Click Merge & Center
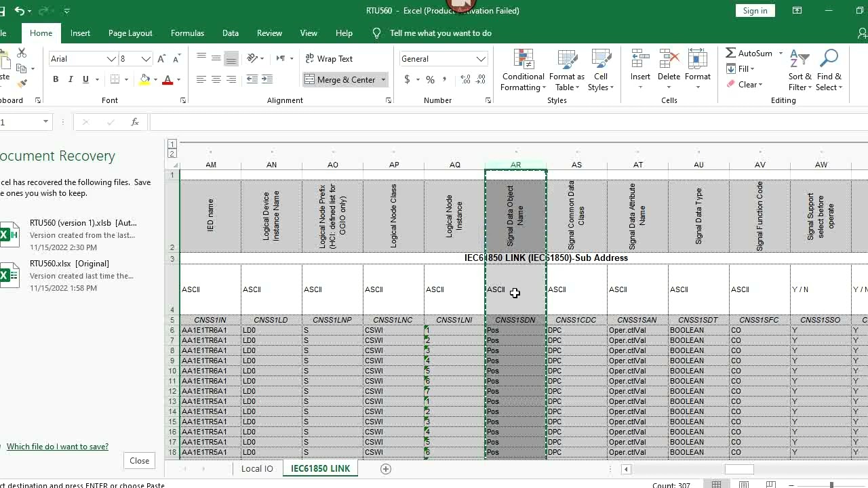This screenshot has height=488, width=868. coord(340,79)
